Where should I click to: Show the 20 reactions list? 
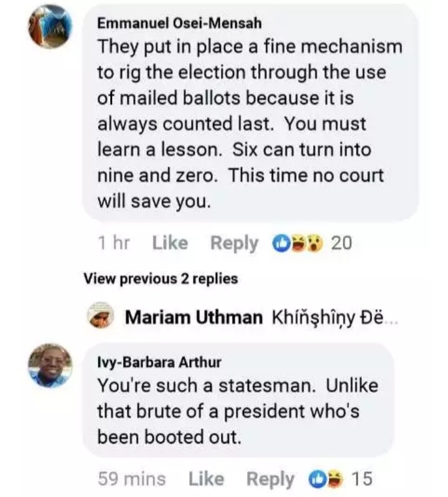[x=341, y=243]
